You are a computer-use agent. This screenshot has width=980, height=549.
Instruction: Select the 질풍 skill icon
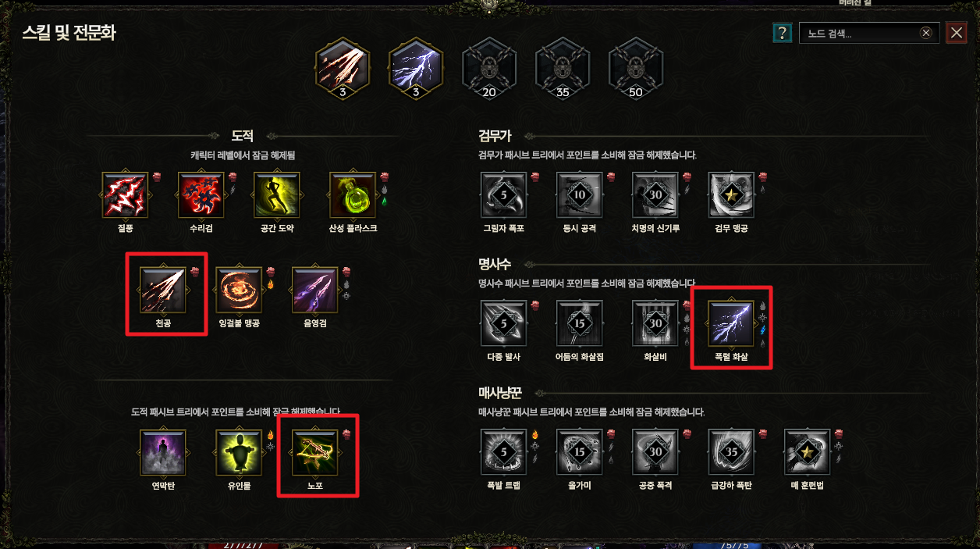click(125, 194)
